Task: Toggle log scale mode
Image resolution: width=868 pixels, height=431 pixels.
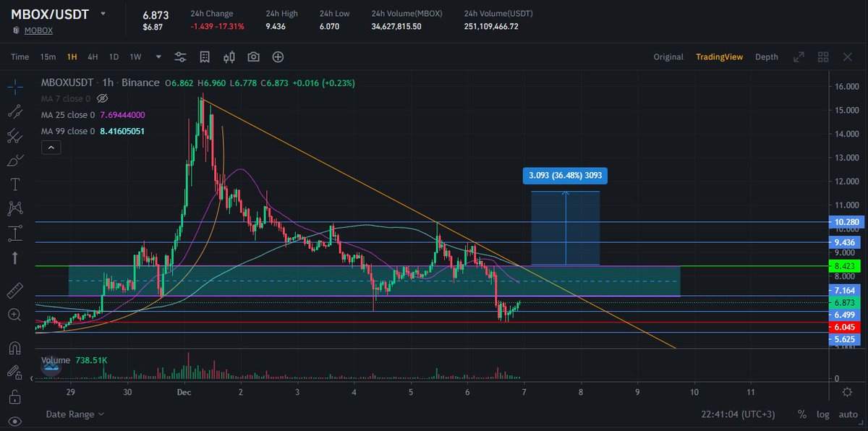Action: click(823, 414)
